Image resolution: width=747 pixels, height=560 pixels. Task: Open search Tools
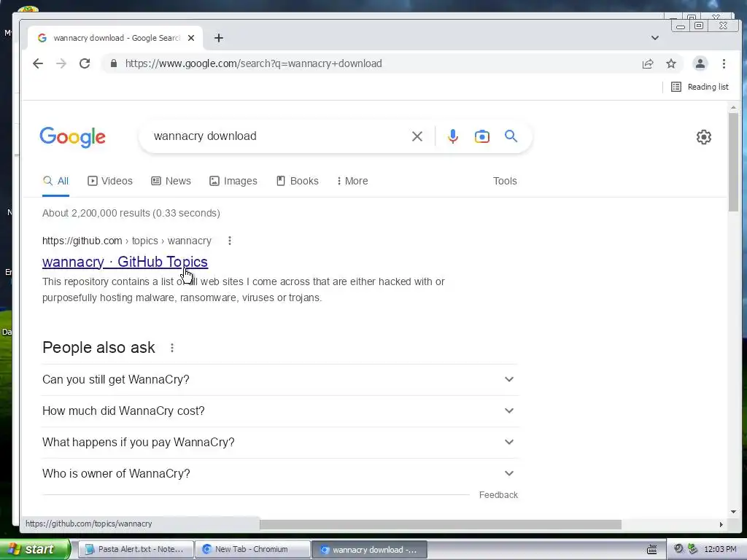[x=505, y=181]
